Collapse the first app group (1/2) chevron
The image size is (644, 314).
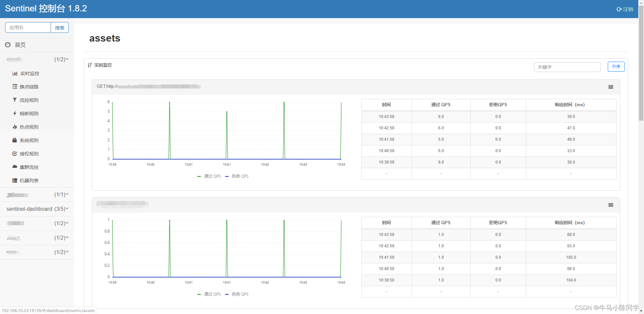67,59
